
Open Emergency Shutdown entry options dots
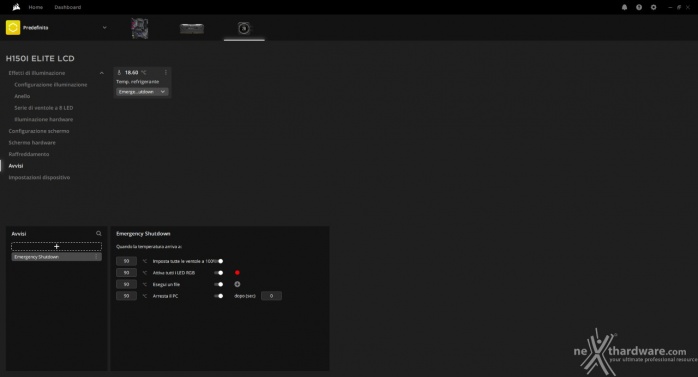click(97, 257)
